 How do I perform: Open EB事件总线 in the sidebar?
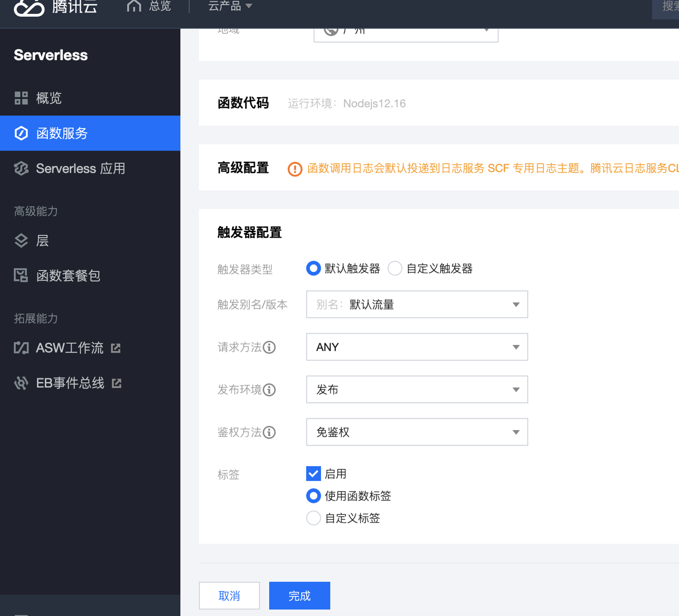coord(90,383)
